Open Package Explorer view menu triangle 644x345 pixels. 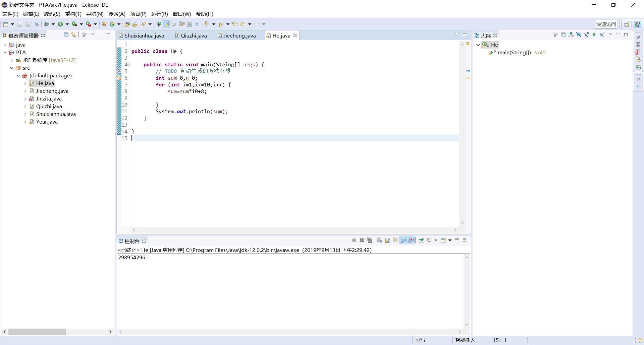tap(93, 34)
